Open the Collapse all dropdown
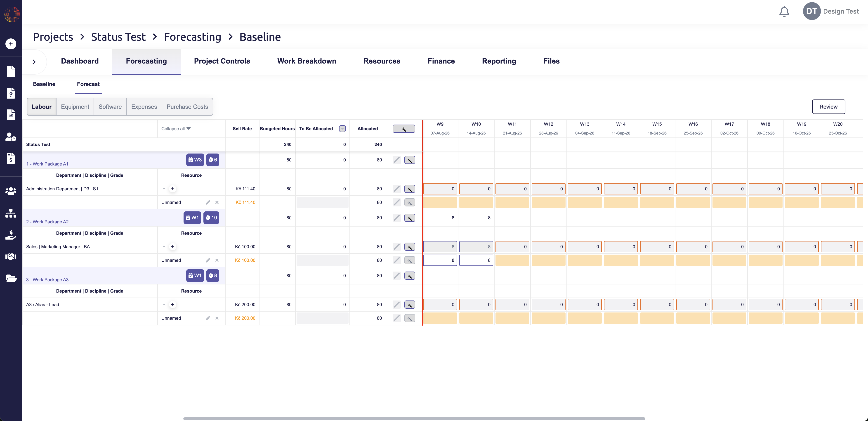868x421 pixels. click(176, 129)
